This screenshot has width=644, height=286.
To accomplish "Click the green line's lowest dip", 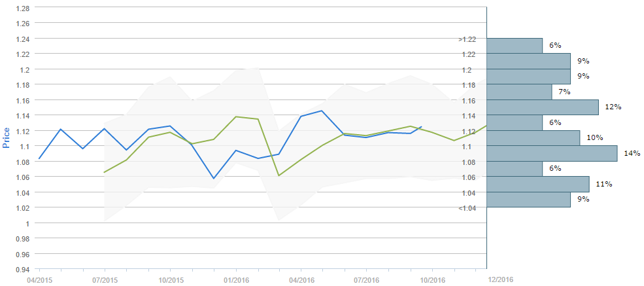I will point(279,175).
